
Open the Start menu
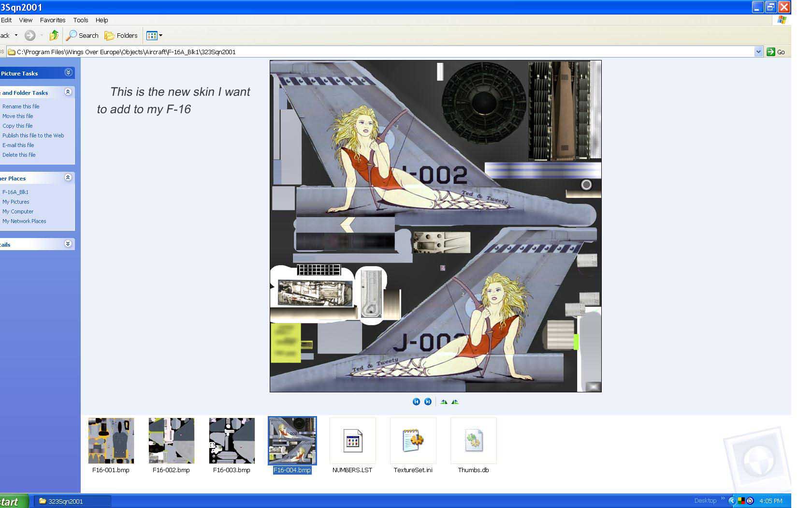coord(14,501)
